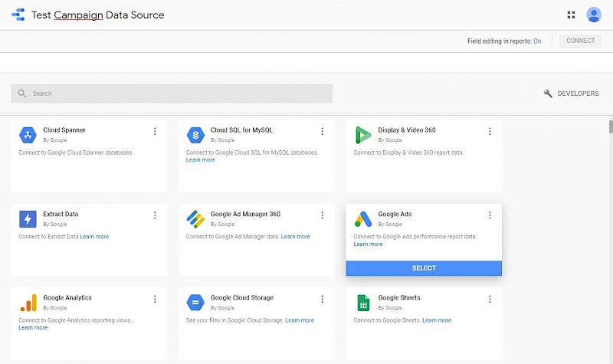Click the Display & Video 360 icon

click(363, 136)
